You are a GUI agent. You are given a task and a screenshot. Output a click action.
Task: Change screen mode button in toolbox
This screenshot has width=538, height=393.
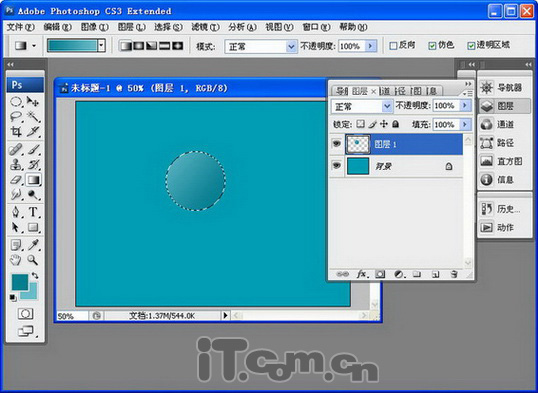click(26, 331)
